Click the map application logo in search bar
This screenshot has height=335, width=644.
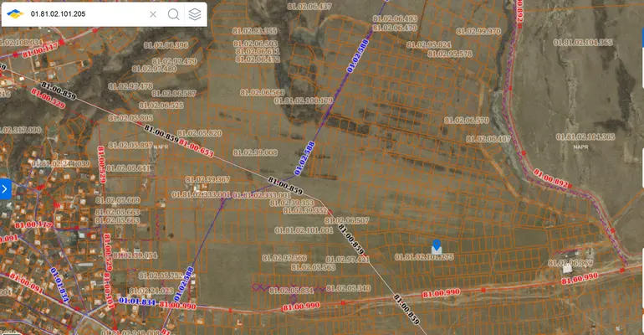point(15,14)
